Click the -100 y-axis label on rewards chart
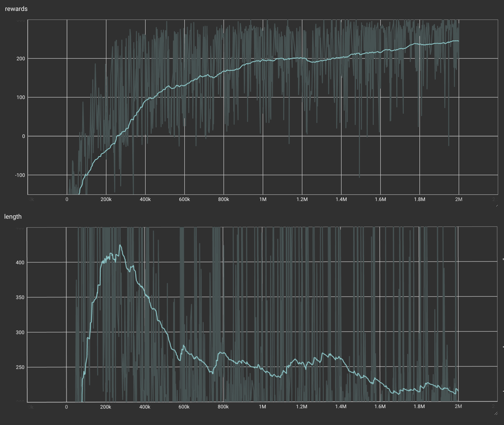The image size is (504, 425). [x=20, y=175]
